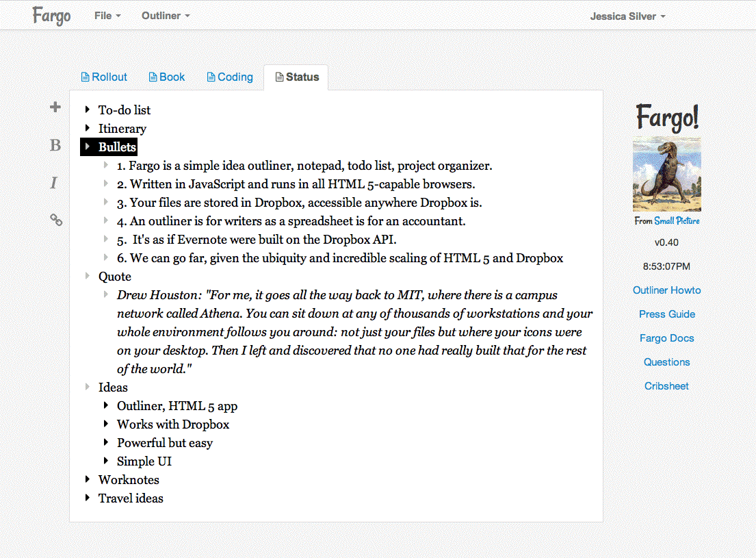Expand the Travel ideas headline triangle
Viewport: 756px width, 558px height.
(88, 498)
